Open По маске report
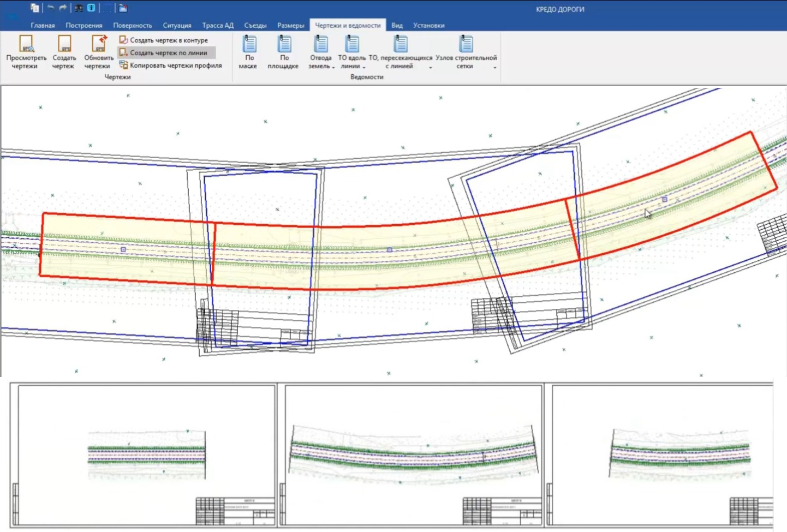Screen dimensions: 787x532 [x=249, y=52]
